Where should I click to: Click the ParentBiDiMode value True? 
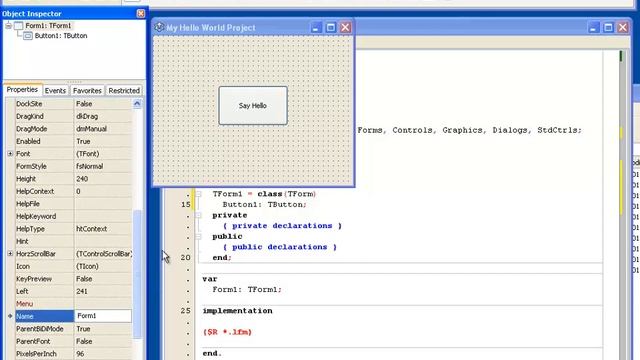83,329
